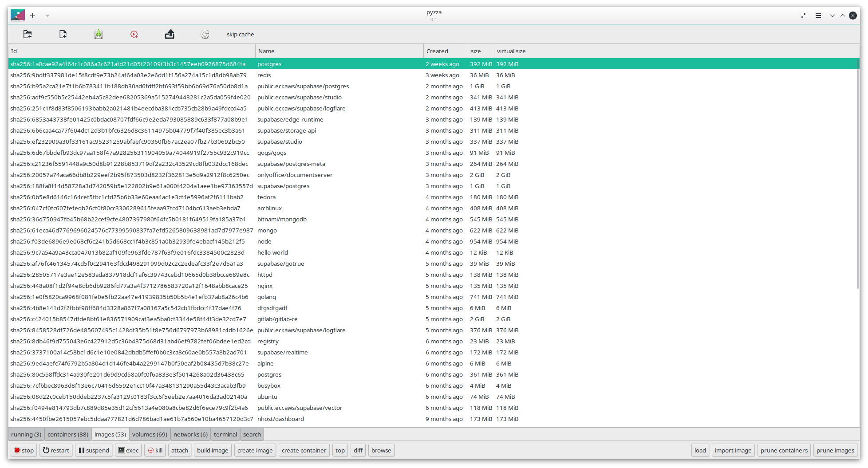Click the restart button
Screen dimensions: 868x468
coord(56,450)
